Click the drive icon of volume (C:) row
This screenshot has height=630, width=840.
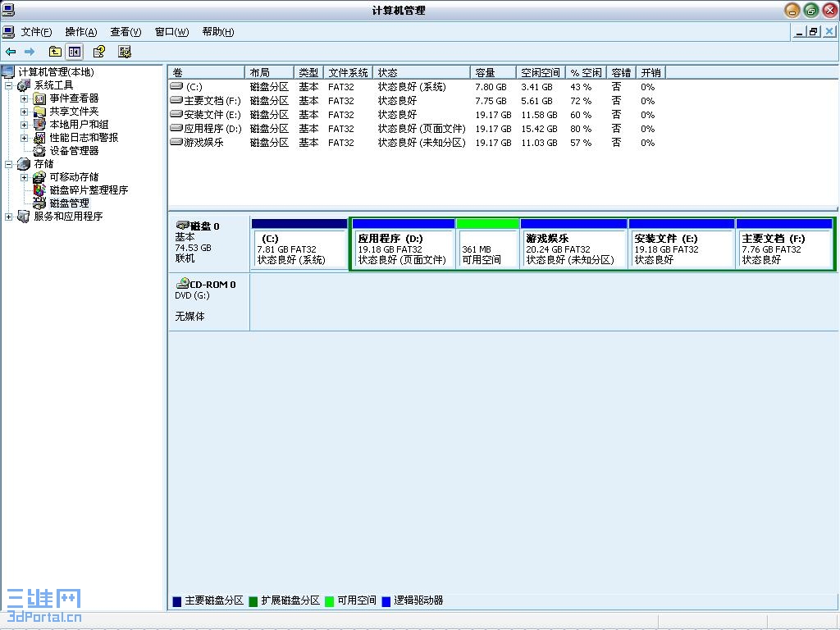tap(176, 85)
